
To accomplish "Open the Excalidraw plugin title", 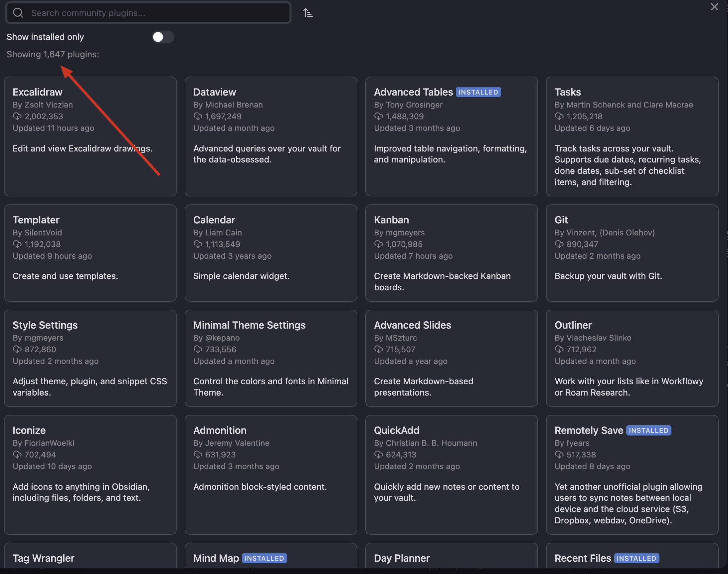I will click(38, 92).
